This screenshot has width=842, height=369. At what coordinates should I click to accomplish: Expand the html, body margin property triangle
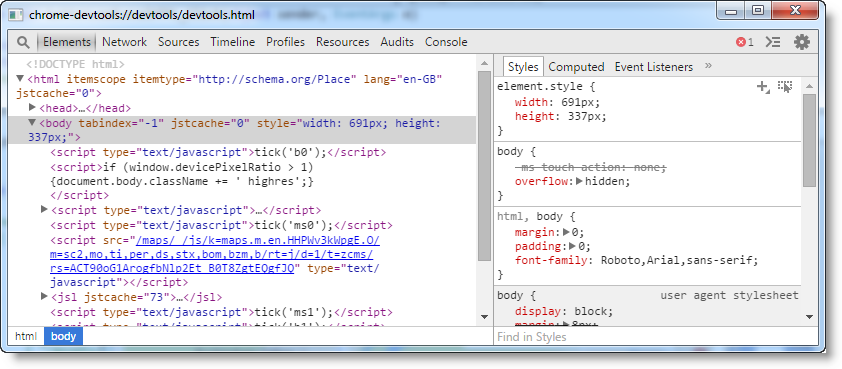coord(566,232)
